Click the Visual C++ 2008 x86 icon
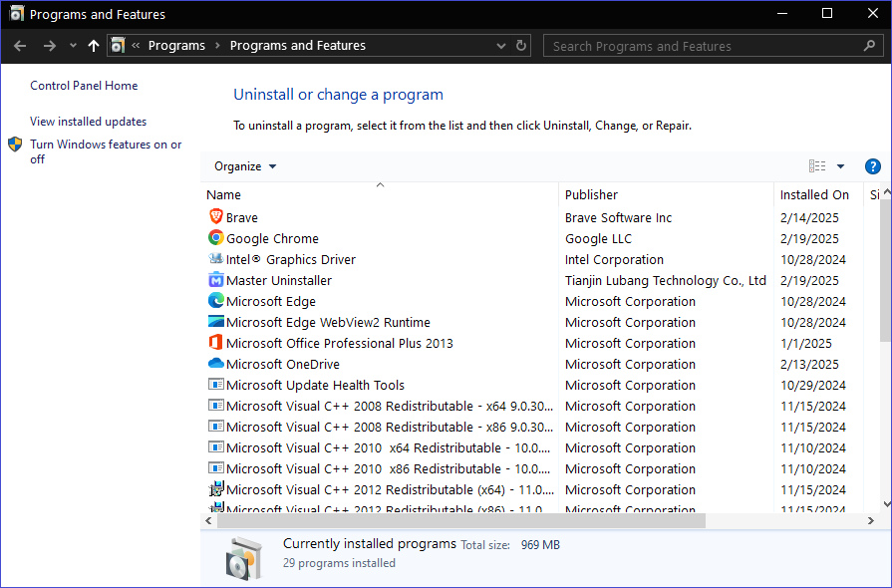892x588 pixels. click(x=215, y=426)
